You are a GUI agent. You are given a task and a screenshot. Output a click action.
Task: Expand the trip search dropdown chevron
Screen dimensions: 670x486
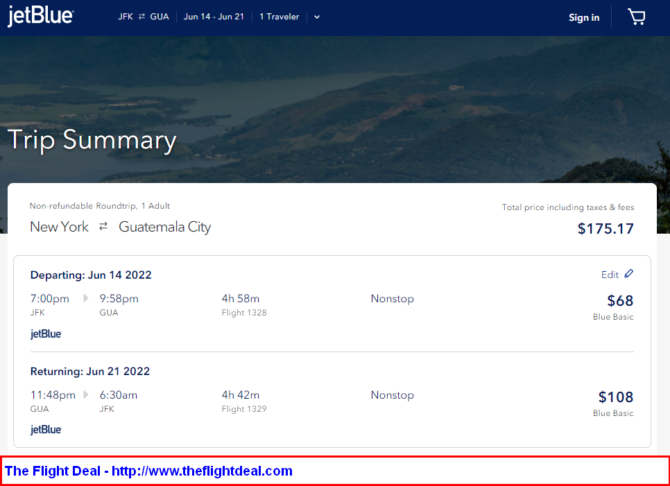[317, 17]
